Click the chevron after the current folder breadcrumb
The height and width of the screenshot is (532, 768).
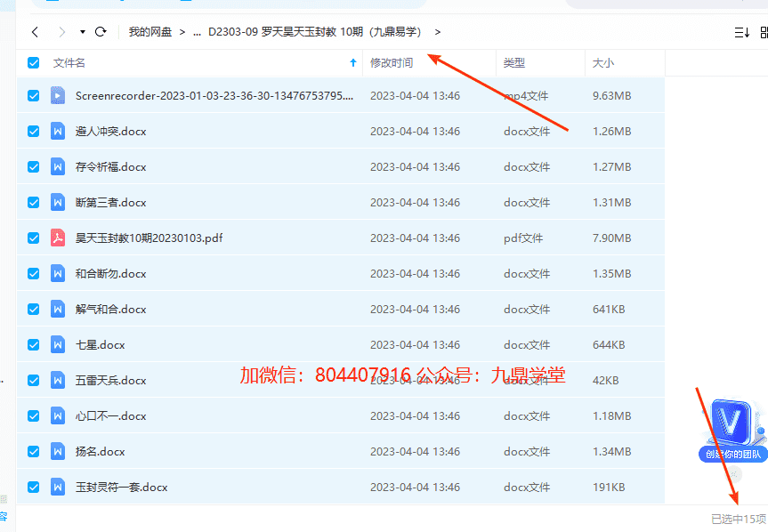(438, 32)
